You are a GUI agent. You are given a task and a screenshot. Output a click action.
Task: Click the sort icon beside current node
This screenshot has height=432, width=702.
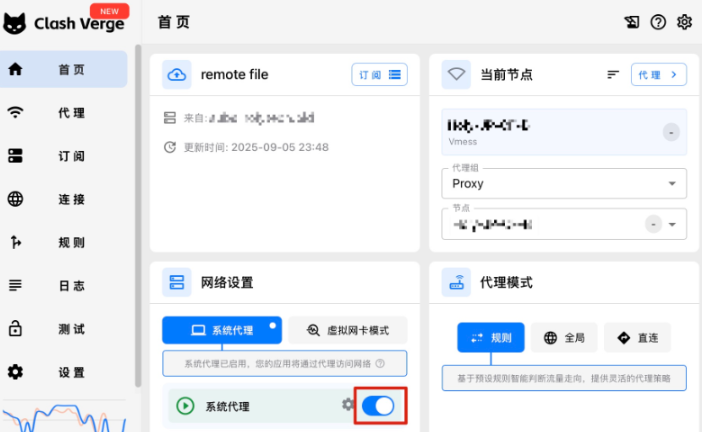[613, 74]
